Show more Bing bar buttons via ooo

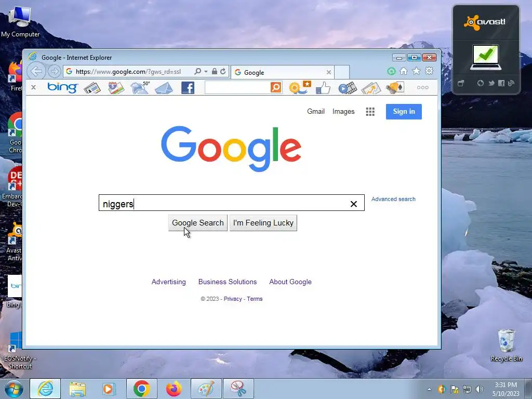point(423,87)
